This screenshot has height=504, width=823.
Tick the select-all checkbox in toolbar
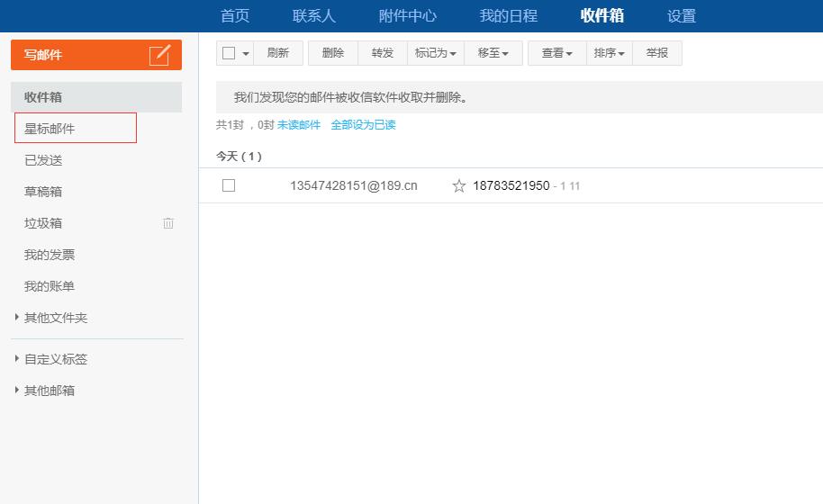point(229,53)
